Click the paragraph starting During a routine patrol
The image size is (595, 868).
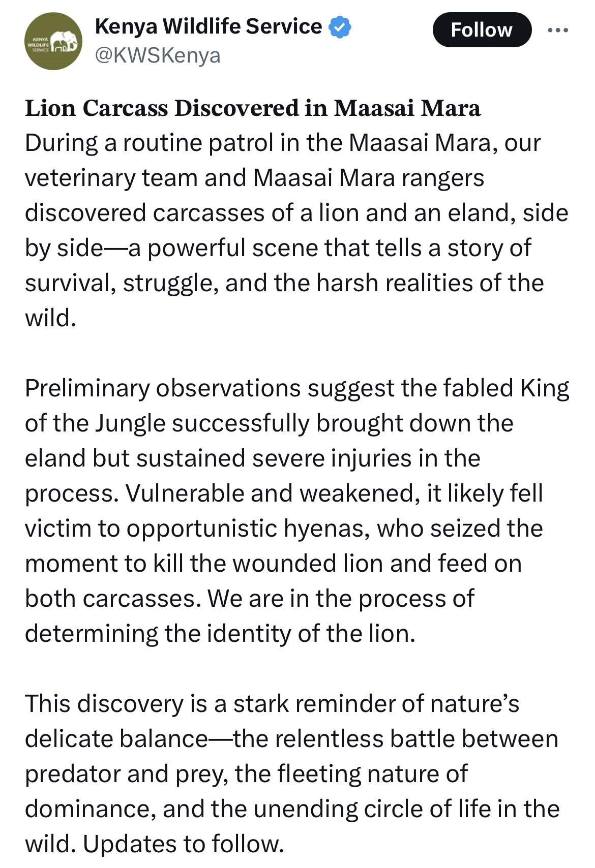pyautogui.click(x=297, y=230)
